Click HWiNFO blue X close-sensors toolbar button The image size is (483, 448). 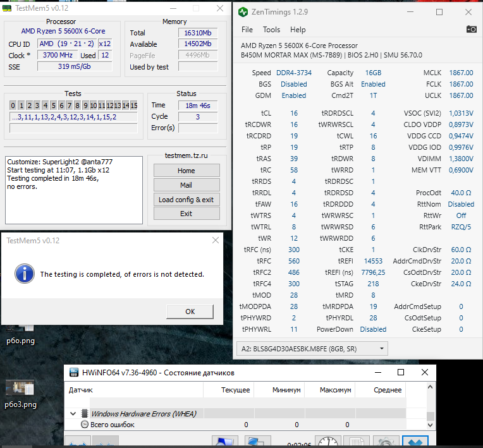click(x=415, y=442)
